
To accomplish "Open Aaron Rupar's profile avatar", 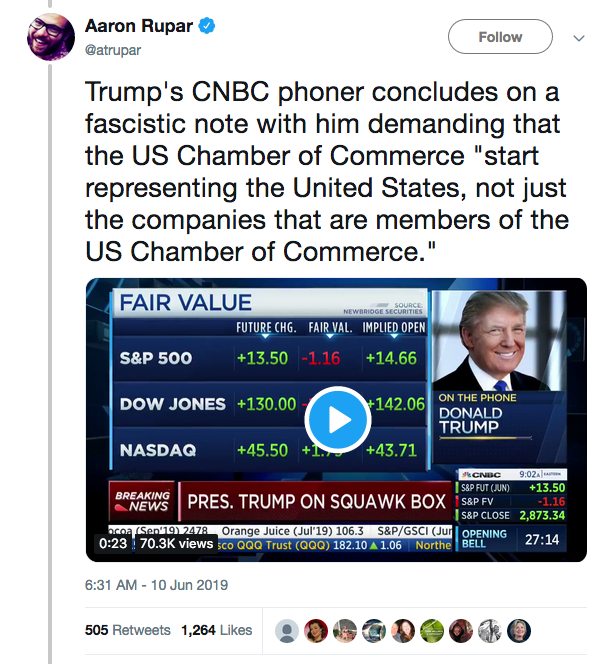I will click(49, 37).
